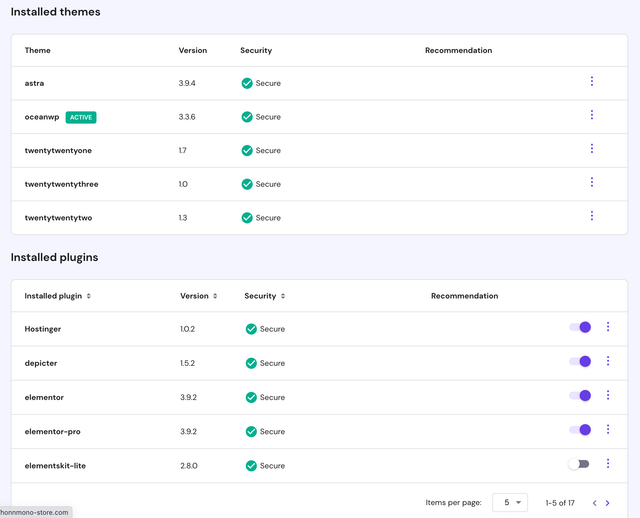Enable the elementskit-lite plugin toggle

[579, 464]
